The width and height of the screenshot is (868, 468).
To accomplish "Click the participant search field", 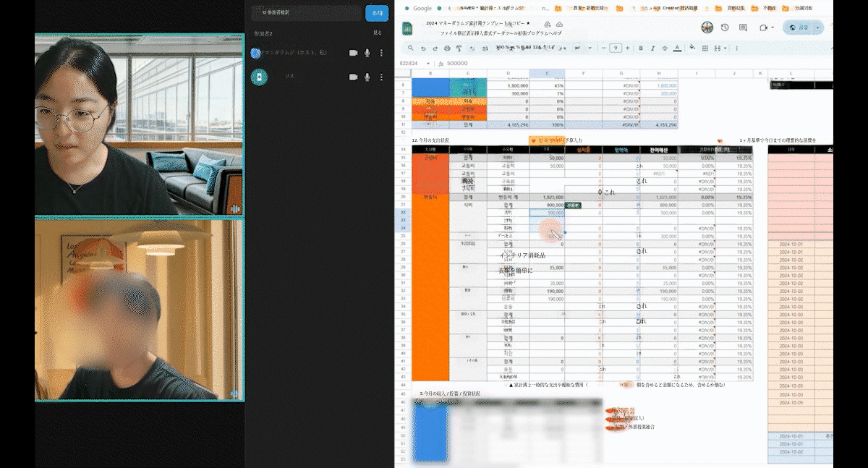I will point(306,13).
